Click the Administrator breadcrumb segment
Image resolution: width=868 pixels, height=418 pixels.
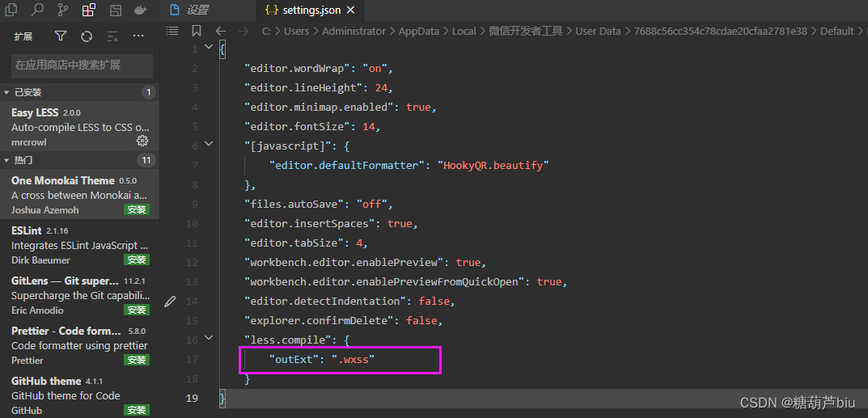pyautogui.click(x=354, y=31)
